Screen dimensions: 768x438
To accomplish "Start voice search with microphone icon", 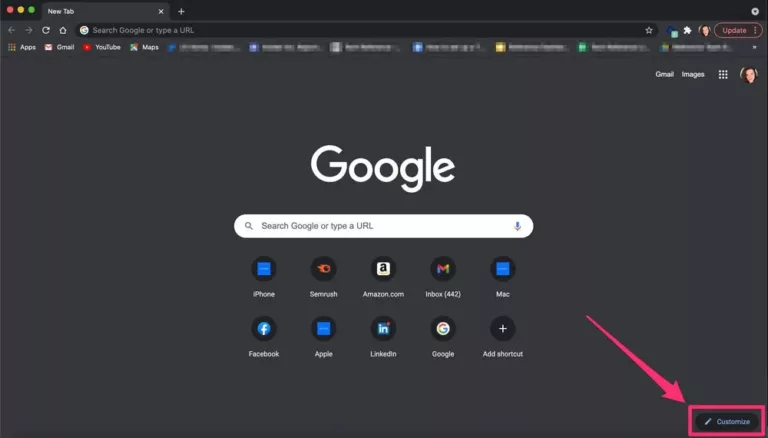I will tap(517, 226).
